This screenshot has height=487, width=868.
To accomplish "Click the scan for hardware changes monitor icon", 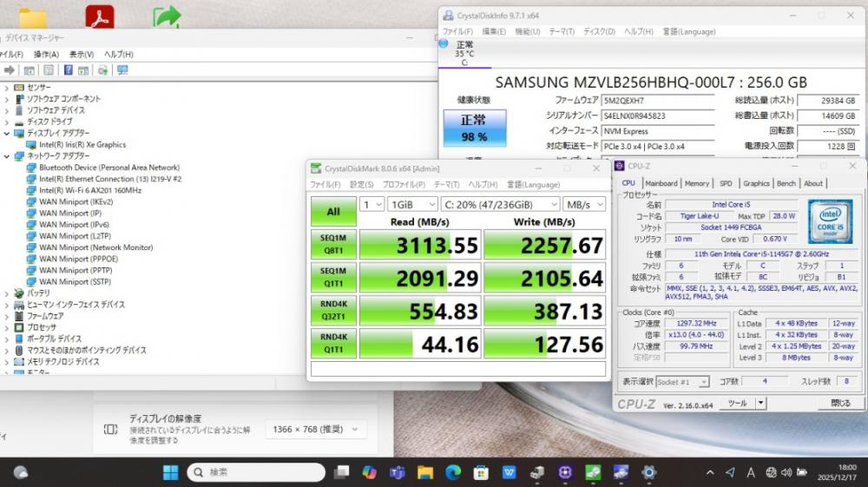I will 122,70.
